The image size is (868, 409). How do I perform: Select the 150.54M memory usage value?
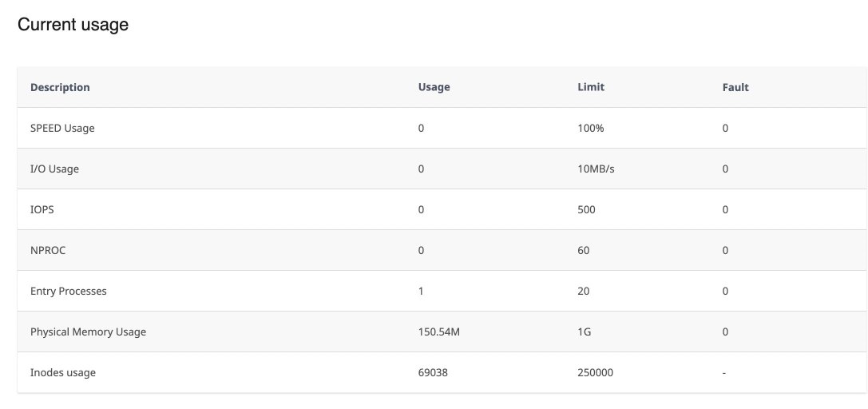pos(439,332)
